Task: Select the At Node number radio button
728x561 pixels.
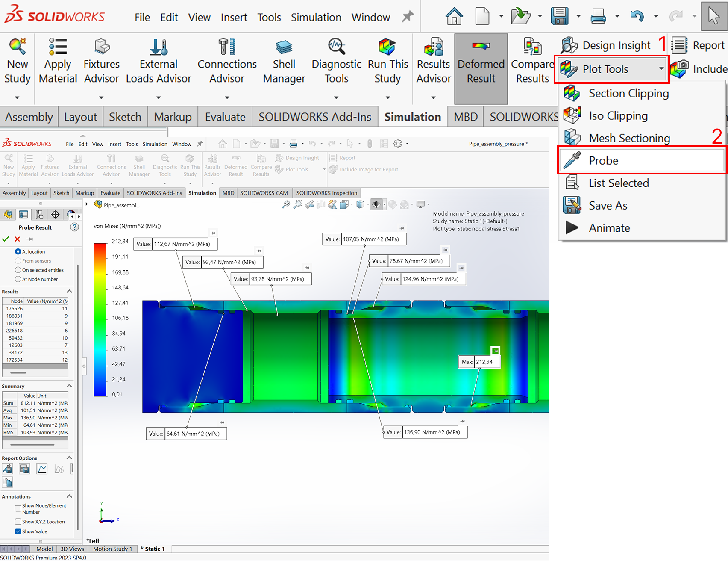Action: (18, 279)
